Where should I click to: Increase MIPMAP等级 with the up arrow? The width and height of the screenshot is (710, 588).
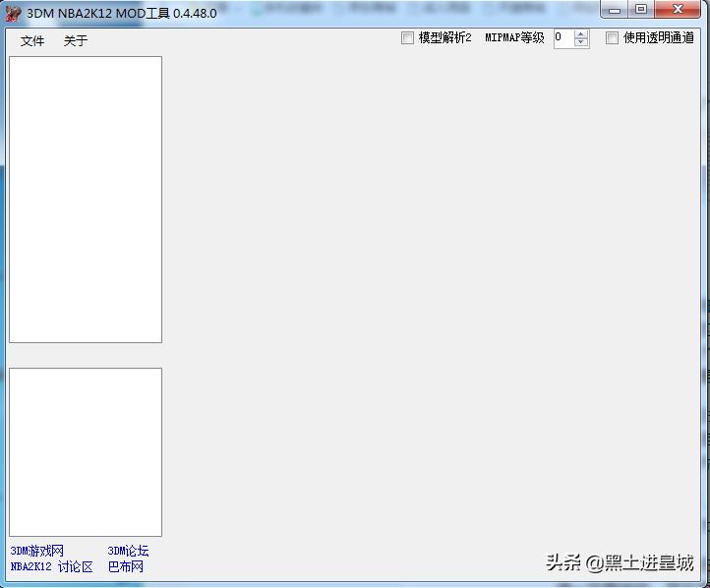click(581, 34)
